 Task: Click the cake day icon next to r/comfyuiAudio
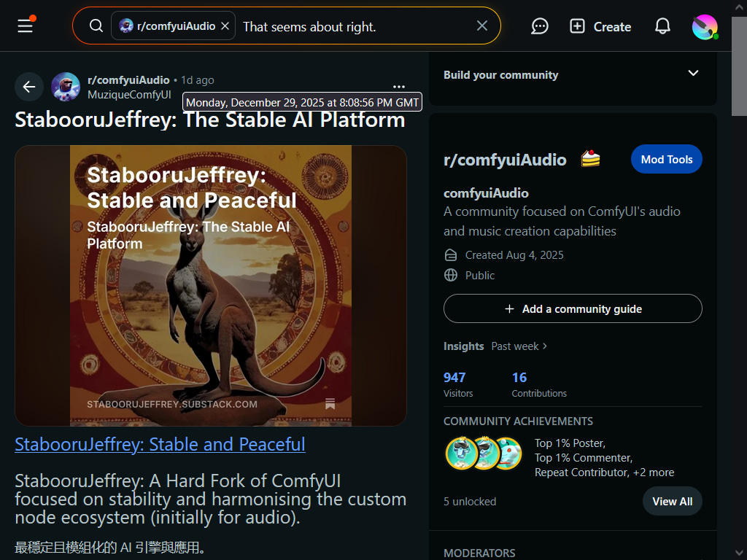coord(590,158)
